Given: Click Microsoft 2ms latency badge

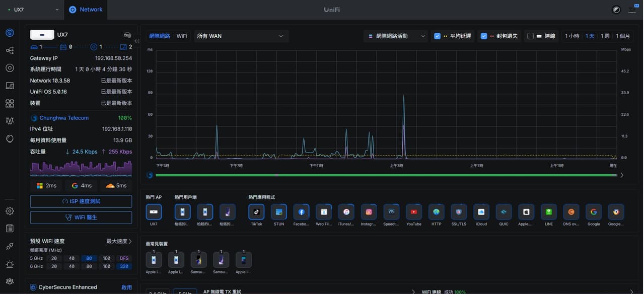Looking at the screenshot, I should [47, 186].
